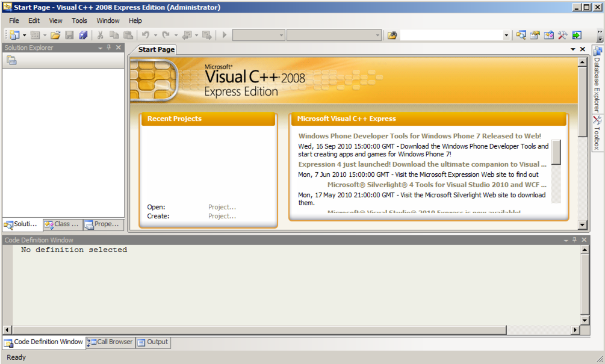Image resolution: width=605 pixels, height=364 pixels.
Task: Toggle auto-hide pin on Code Definition Window
Action: (575, 240)
